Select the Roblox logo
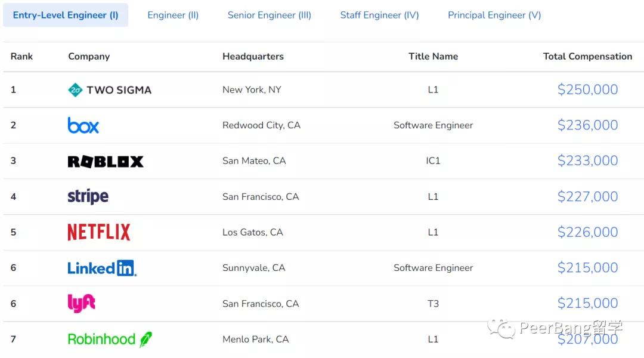The image size is (644, 358). click(106, 161)
